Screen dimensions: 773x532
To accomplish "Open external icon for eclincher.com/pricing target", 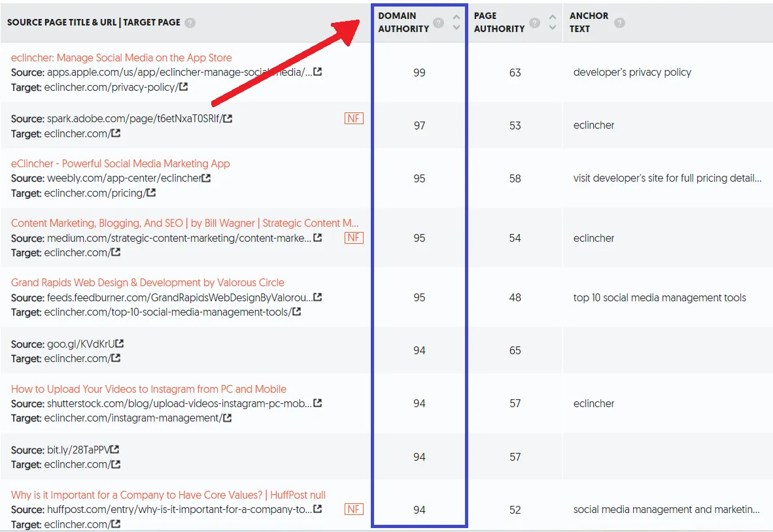I will click(x=152, y=193).
